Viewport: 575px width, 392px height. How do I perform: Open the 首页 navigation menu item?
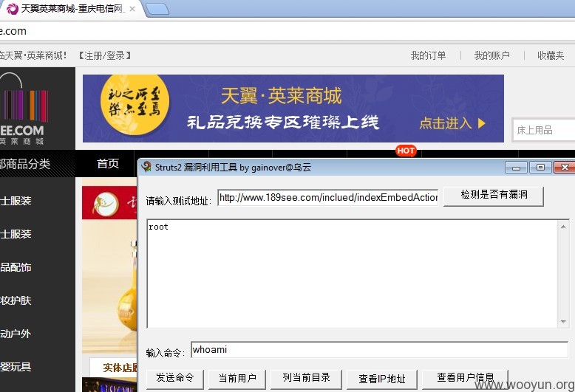coord(107,163)
